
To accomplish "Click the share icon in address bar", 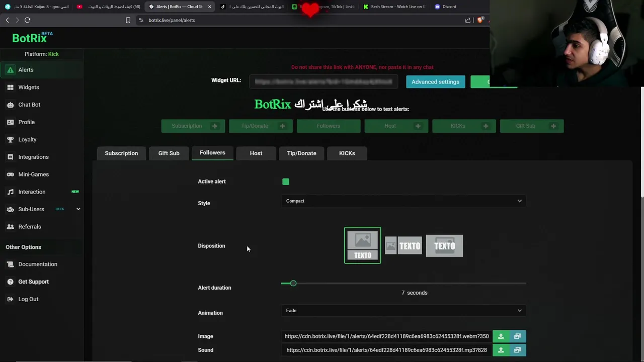I will tap(468, 20).
